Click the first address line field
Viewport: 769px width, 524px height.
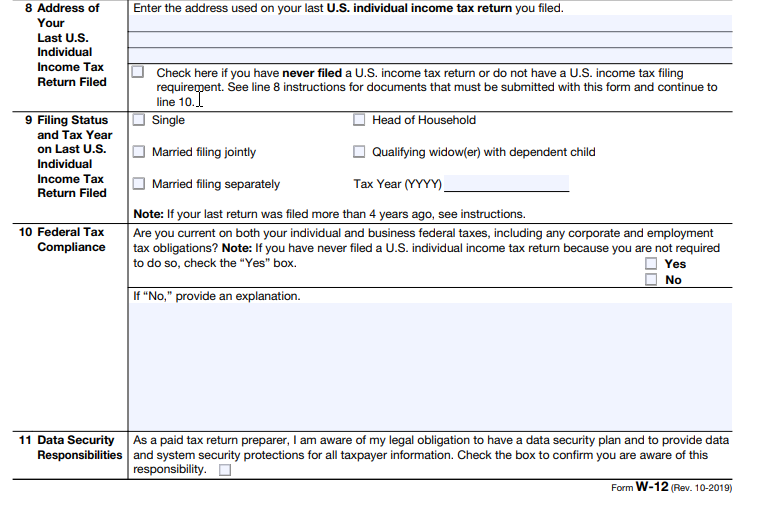430,23
